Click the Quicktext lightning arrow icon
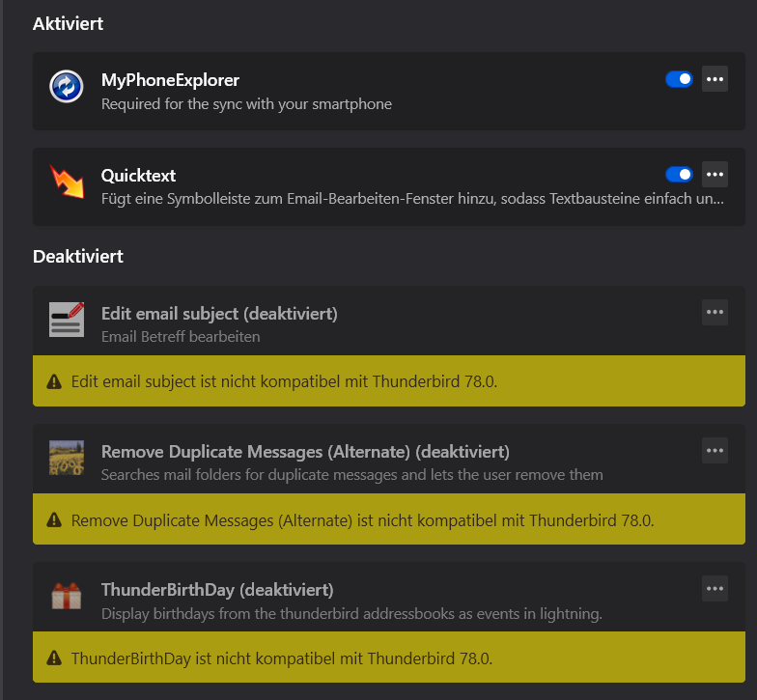The width and height of the screenshot is (757, 700). pos(67,182)
